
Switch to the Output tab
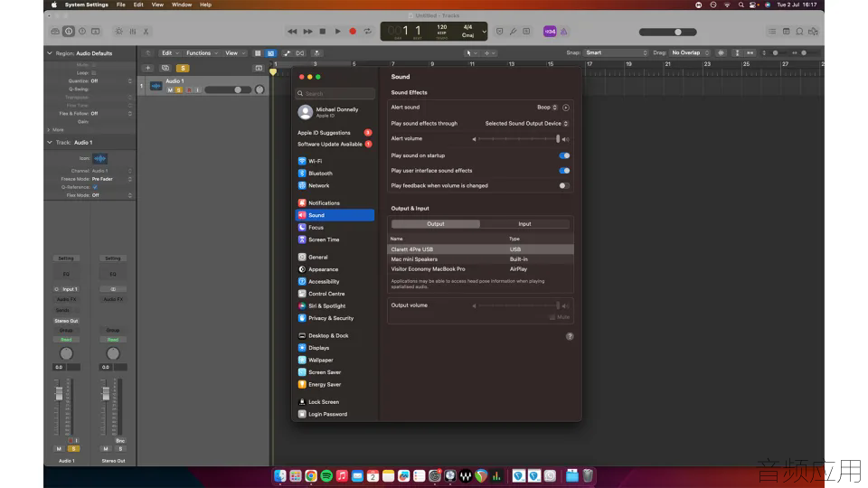[436, 224]
